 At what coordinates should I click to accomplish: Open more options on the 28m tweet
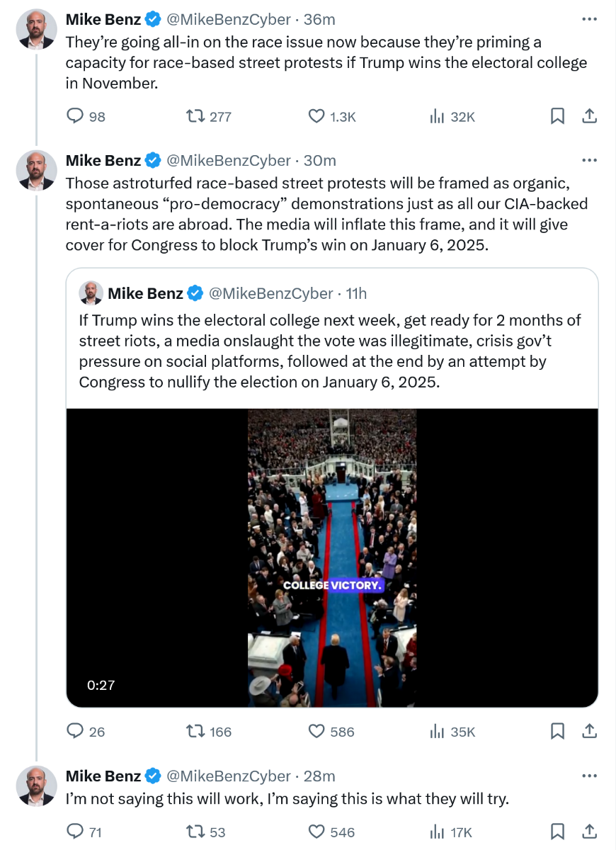(589, 776)
